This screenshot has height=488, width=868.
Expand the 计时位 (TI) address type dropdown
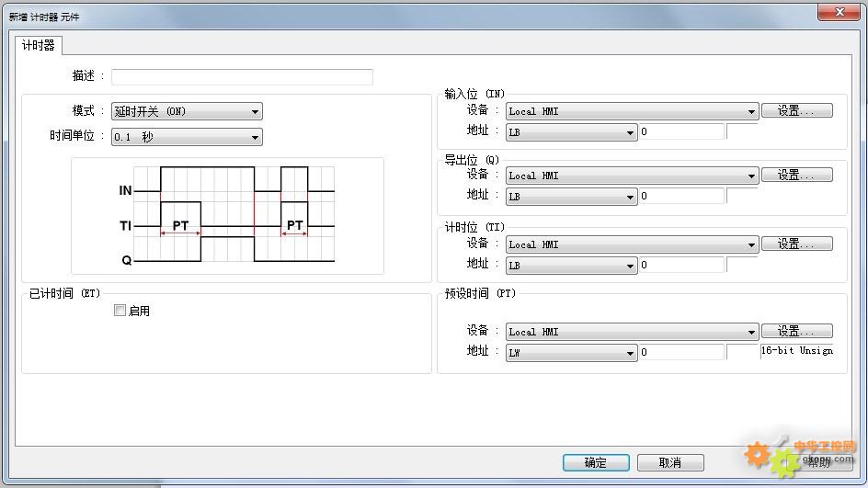(x=571, y=266)
